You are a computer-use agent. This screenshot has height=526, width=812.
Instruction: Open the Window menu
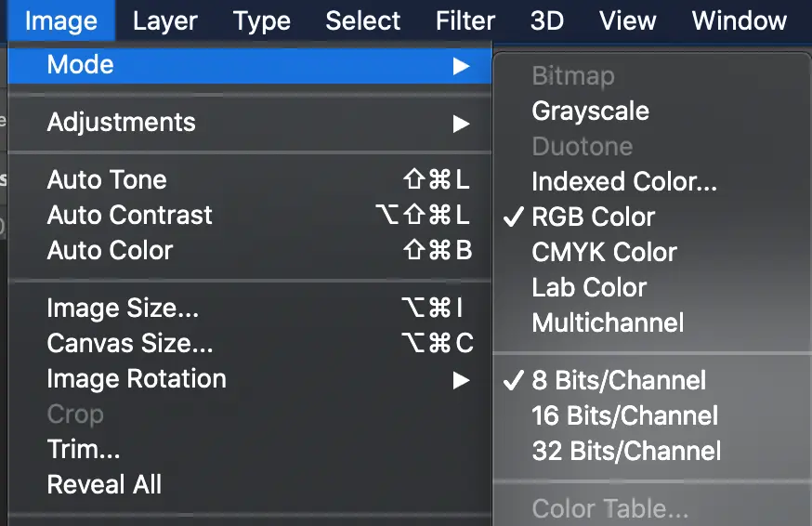pyautogui.click(x=740, y=20)
